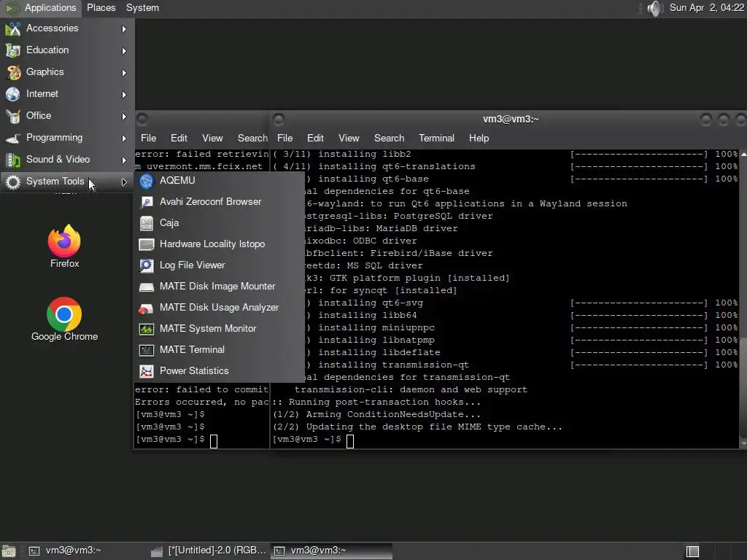Open Help menu in front terminal
Screen dimensions: 747x560
click(479, 138)
